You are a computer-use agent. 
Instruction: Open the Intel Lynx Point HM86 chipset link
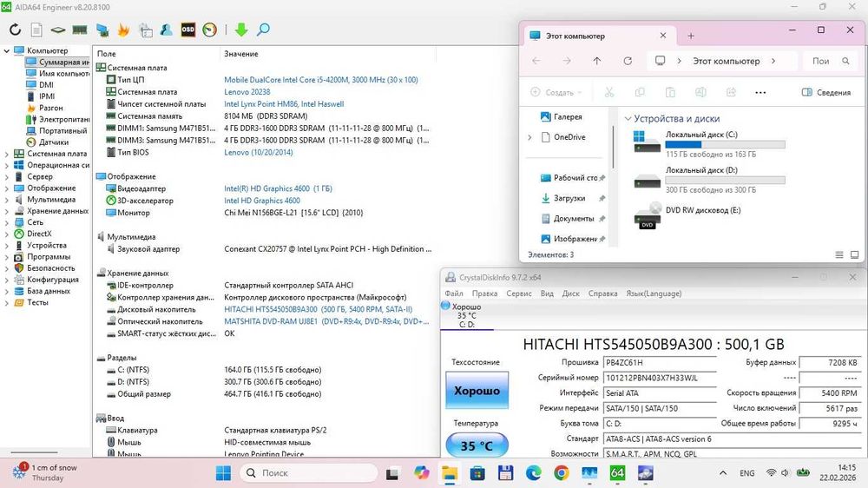tap(284, 104)
